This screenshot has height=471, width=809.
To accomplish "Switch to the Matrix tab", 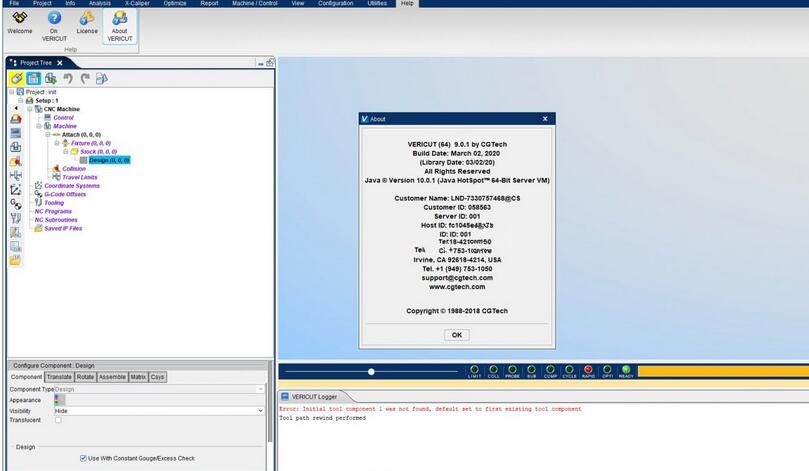I will coord(138,377).
